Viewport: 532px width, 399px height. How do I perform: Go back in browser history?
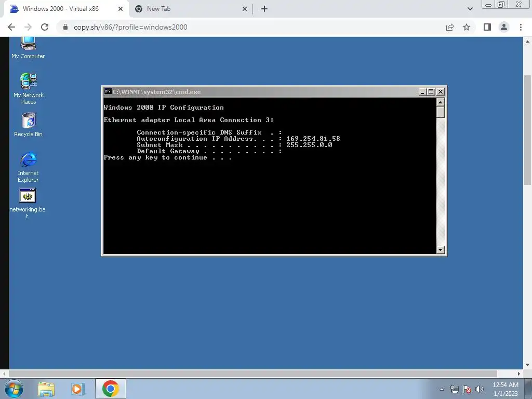point(11,27)
